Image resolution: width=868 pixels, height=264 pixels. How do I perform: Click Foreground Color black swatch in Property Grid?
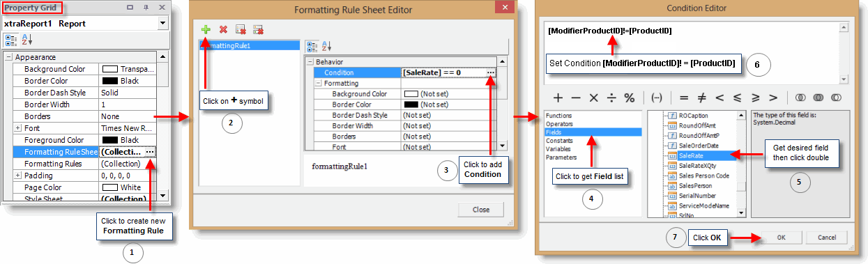109,140
